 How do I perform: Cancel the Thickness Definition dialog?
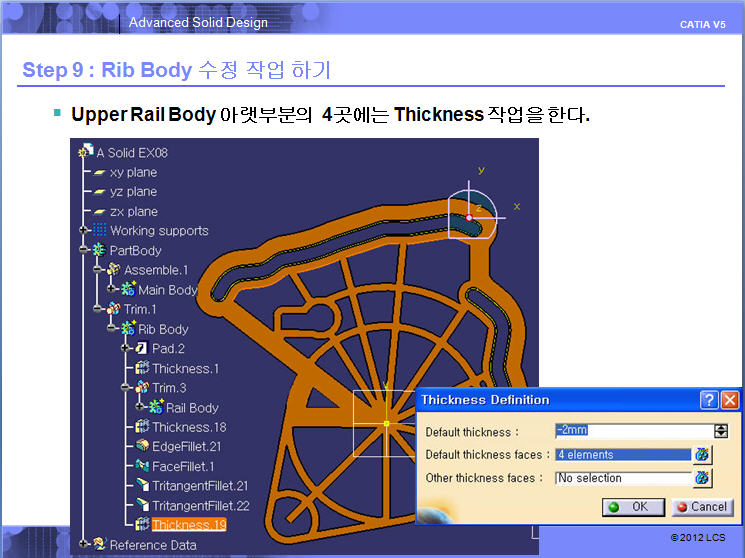[701, 507]
